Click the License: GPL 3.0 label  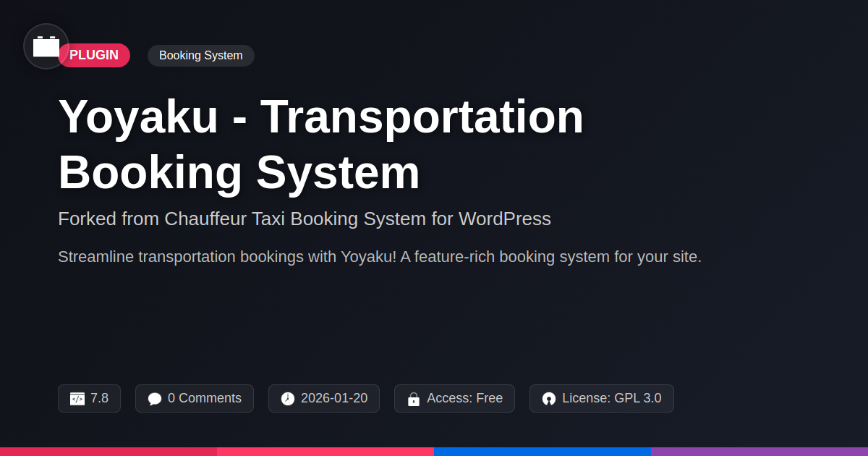[x=612, y=398]
